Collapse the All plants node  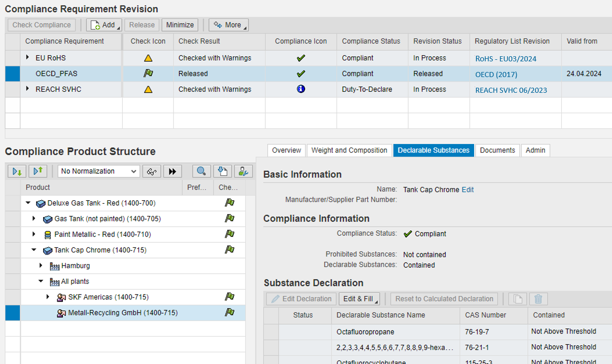pyautogui.click(x=42, y=281)
